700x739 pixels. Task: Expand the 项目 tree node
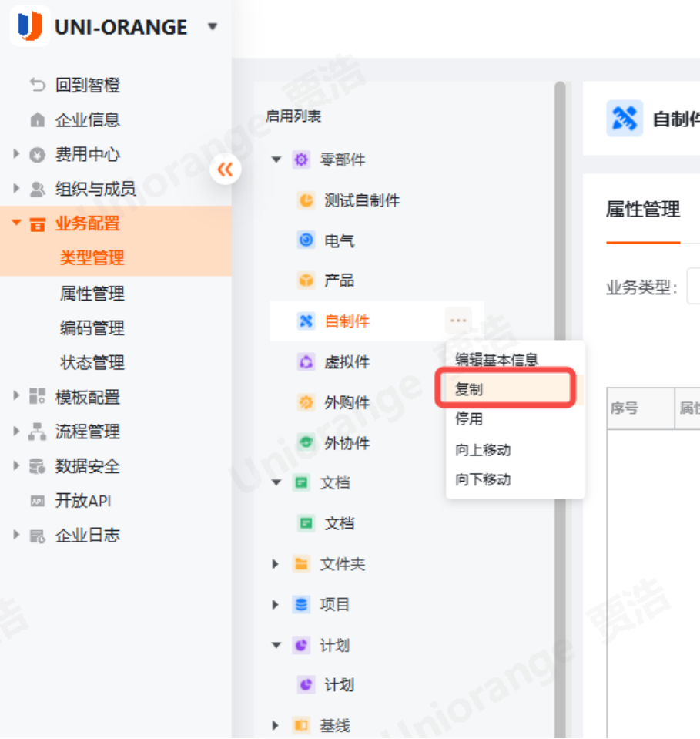(276, 605)
